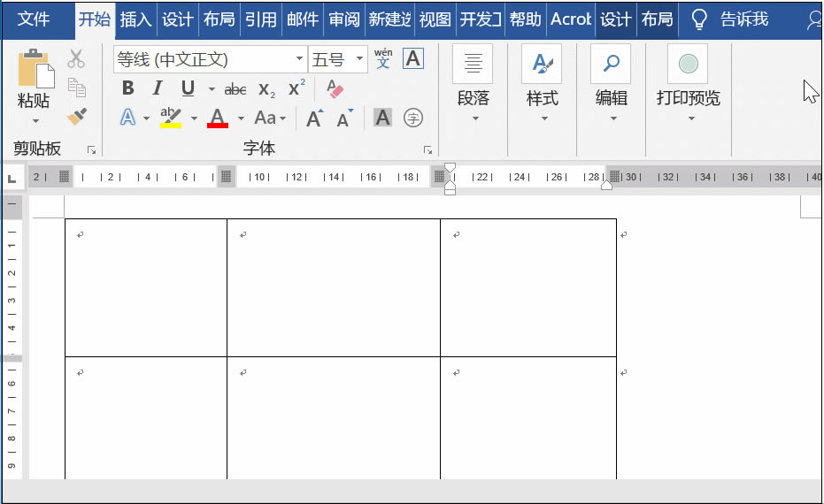
Task: Switch to the 开始 tab
Action: pyautogui.click(x=95, y=19)
